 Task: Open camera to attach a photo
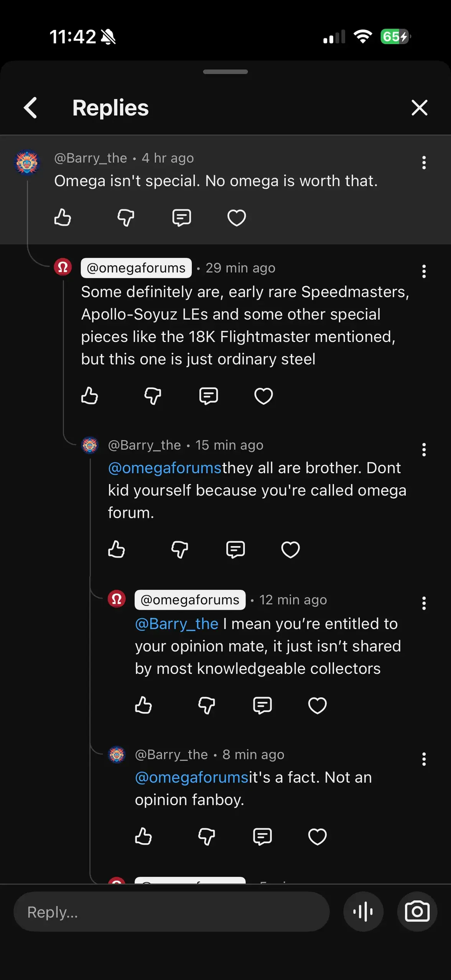pyautogui.click(x=417, y=911)
